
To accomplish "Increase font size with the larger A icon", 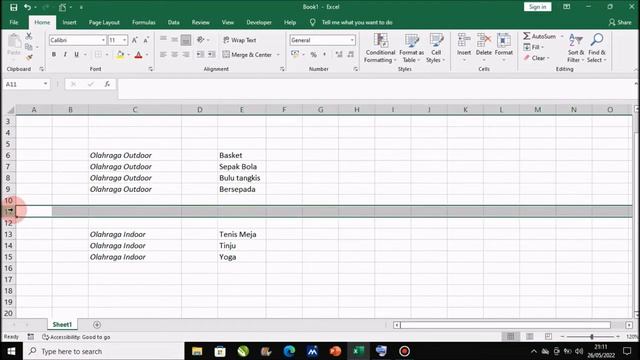I will click(x=135, y=40).
